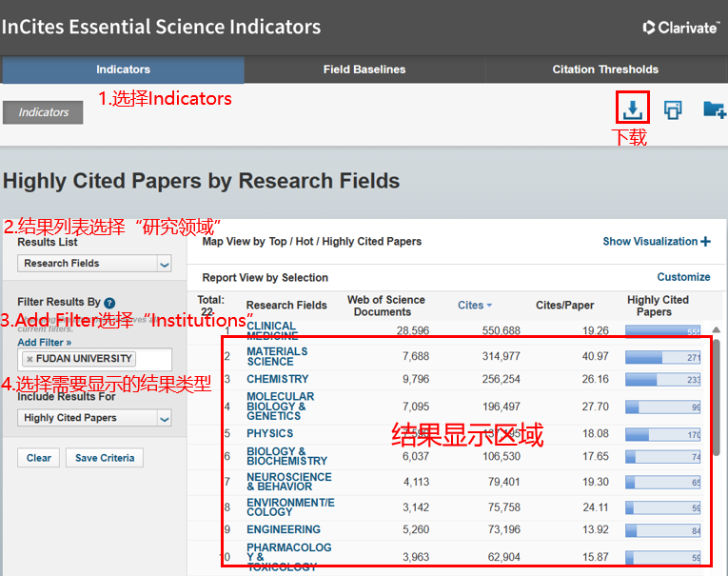Open the ENGINEERING field link
The image size is (728, 576).
point(284,529)
